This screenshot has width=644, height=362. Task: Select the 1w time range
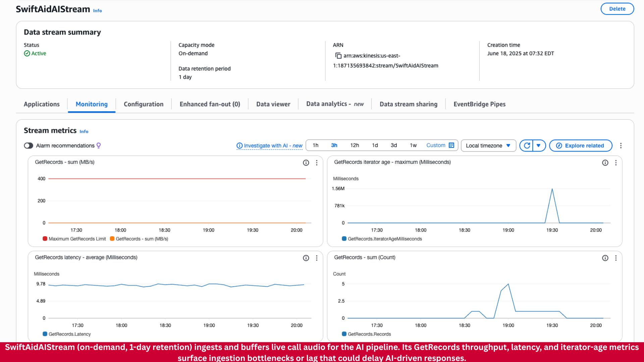click(x=413, y=145)
